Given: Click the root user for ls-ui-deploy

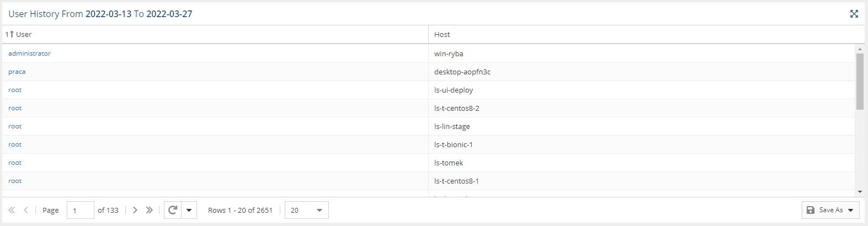Looking at the screenshot, I should (15, 90).
